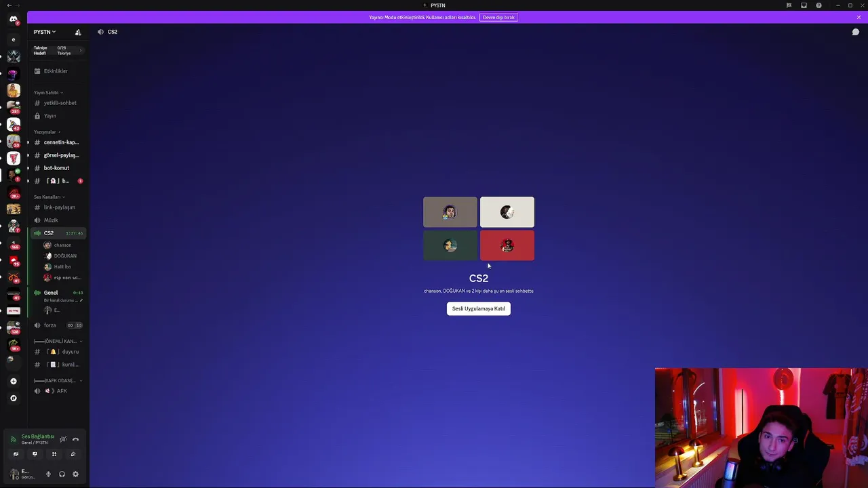Screen dimensions: 868x488
Task: Click user DOĞUKAN in CS2 channel
Action: 64,256
